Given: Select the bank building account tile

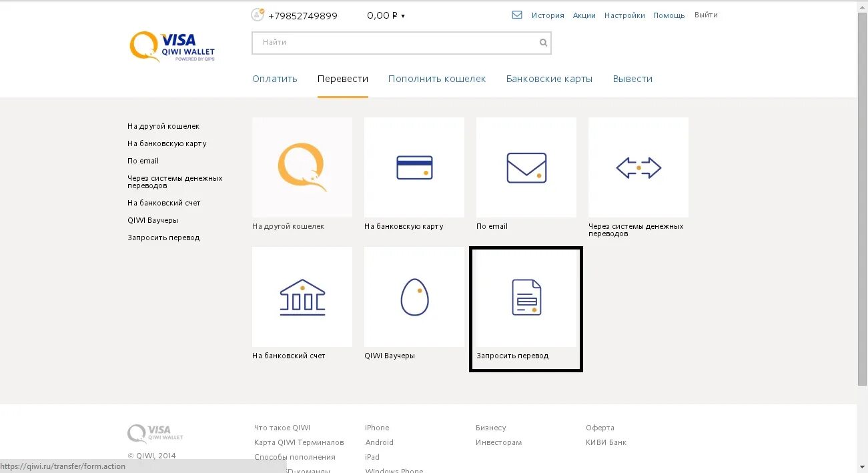Looking at the screenshot, I should point(302,297).
